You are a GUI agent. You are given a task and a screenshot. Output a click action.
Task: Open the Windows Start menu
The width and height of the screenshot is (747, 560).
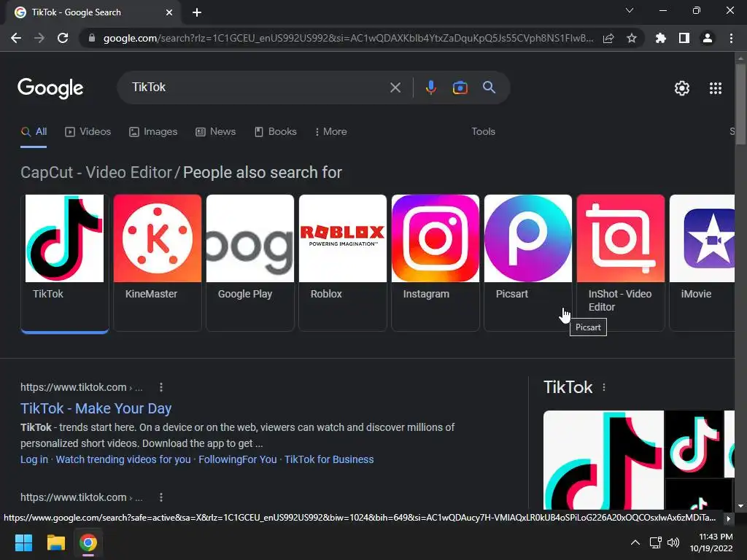pos(23,542)
